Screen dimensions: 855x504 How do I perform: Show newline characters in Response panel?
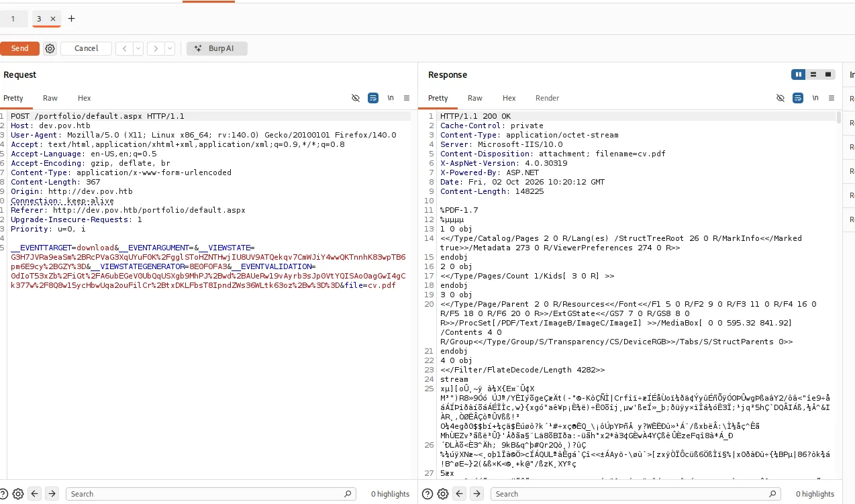pos(815,98)
